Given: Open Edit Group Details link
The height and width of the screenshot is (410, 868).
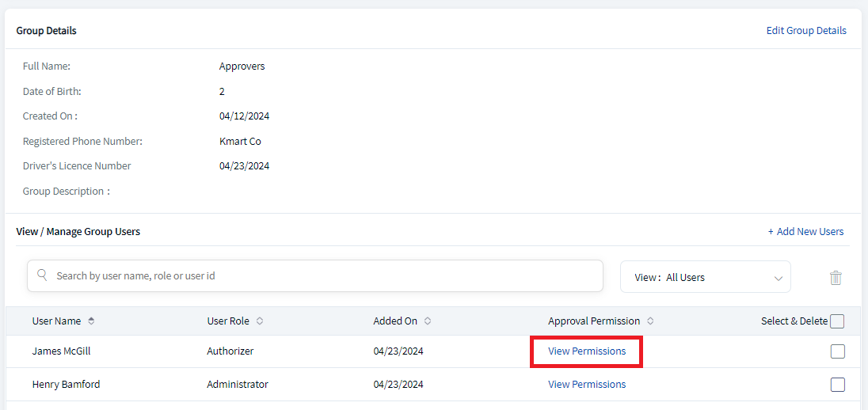Looking at the screenshot, I should pos(806,30).
